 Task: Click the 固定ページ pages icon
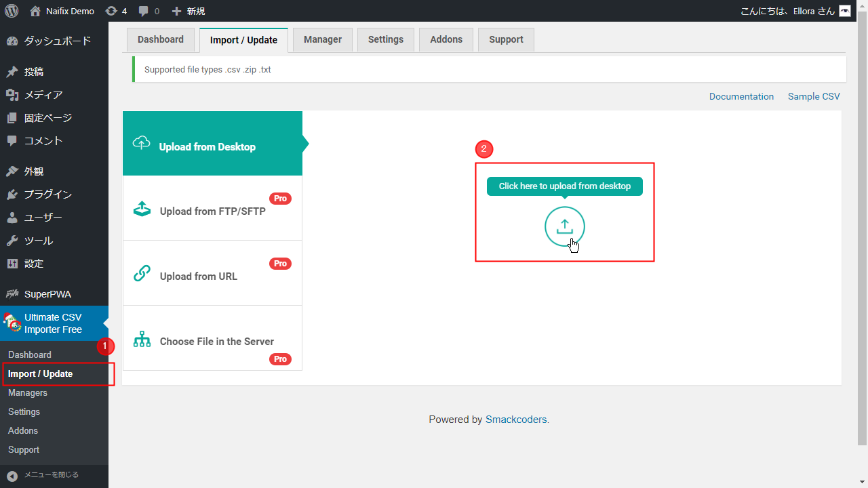[12, 118]
